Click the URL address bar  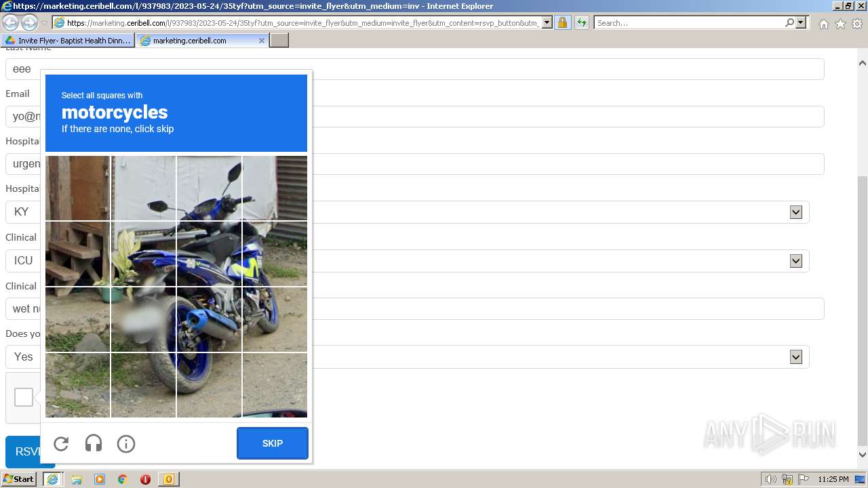tap(303, 22)
